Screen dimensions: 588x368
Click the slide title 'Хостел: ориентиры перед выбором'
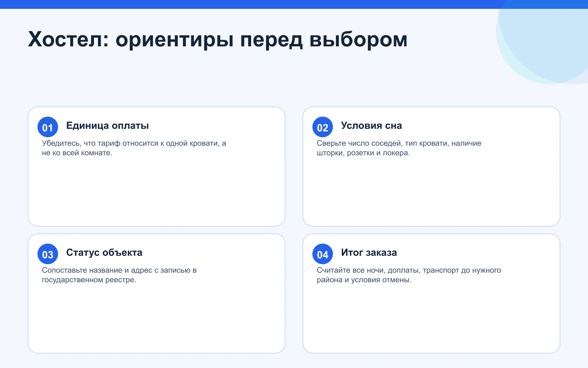click(218, 39)
